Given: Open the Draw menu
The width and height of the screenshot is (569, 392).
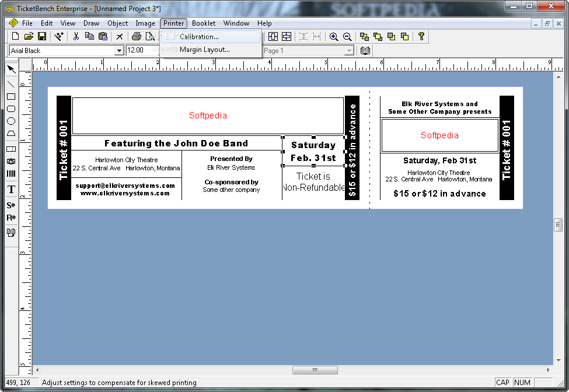Looking at the screenshot, I should click(x=91, y=23).
